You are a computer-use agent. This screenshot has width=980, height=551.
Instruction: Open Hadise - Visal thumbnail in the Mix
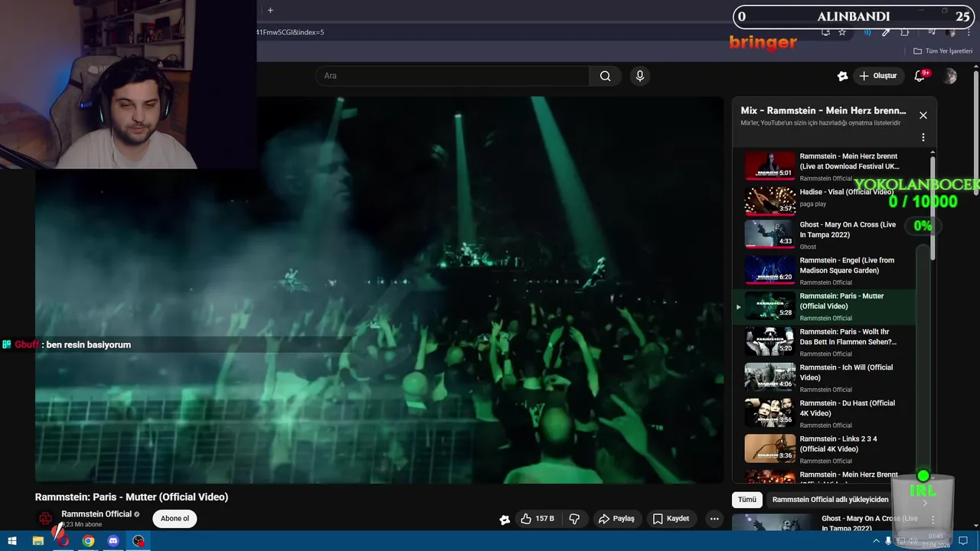click(770, 201)
